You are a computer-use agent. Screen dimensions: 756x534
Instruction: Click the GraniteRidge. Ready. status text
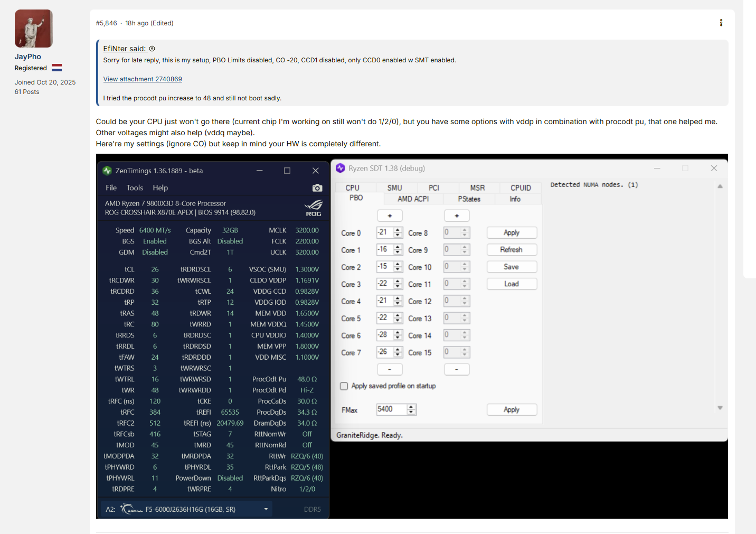point(370,435)
